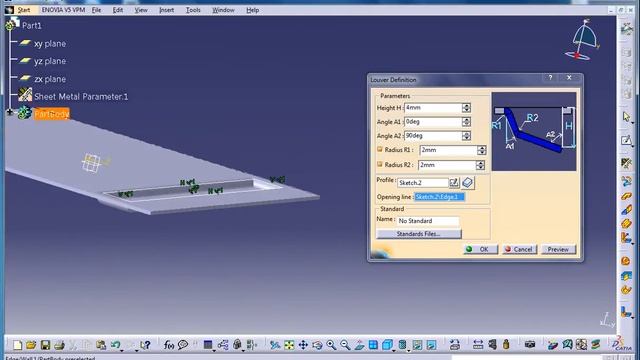This screenshot has width=640, height=360.
Task: Click the Undo arrow icon
Action: click(115, 345)
